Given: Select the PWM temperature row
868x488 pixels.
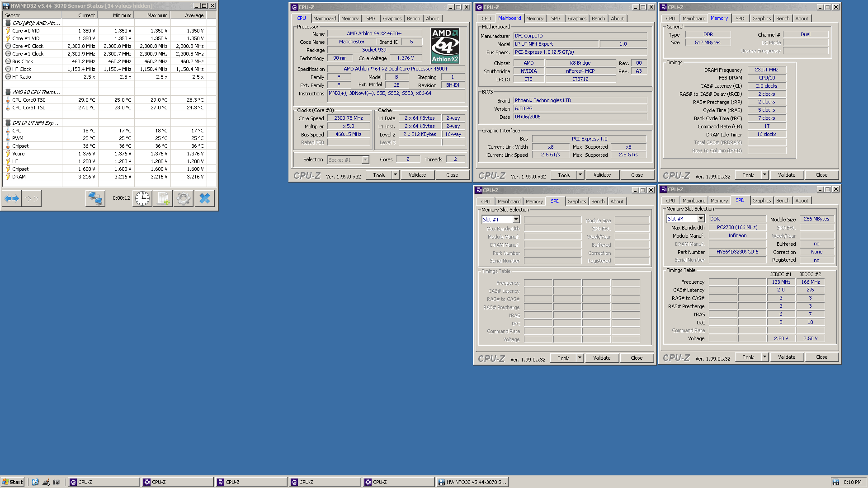Looking at the screenshot, I should click(x=110, y=138).
